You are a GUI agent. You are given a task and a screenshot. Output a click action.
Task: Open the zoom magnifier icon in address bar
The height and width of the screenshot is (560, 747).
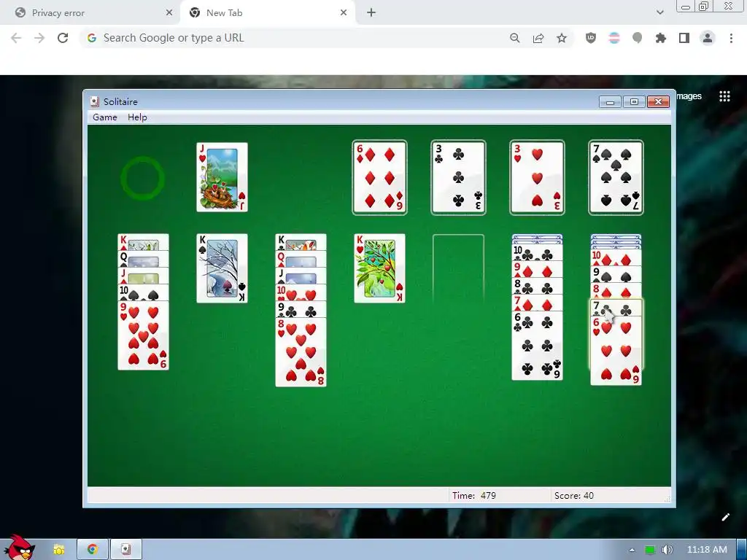point(514,38)
